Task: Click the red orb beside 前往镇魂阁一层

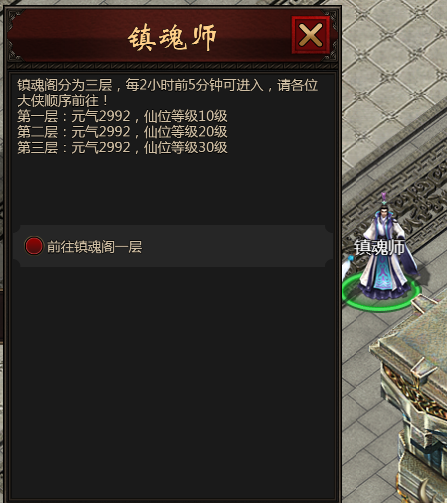Action: tap(34, 246)
